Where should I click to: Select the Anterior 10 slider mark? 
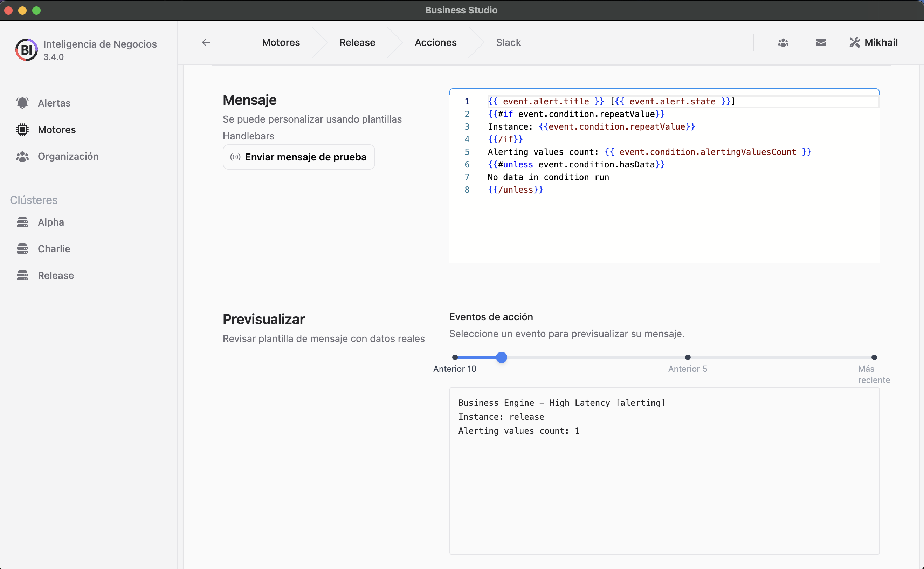[455, 357]
